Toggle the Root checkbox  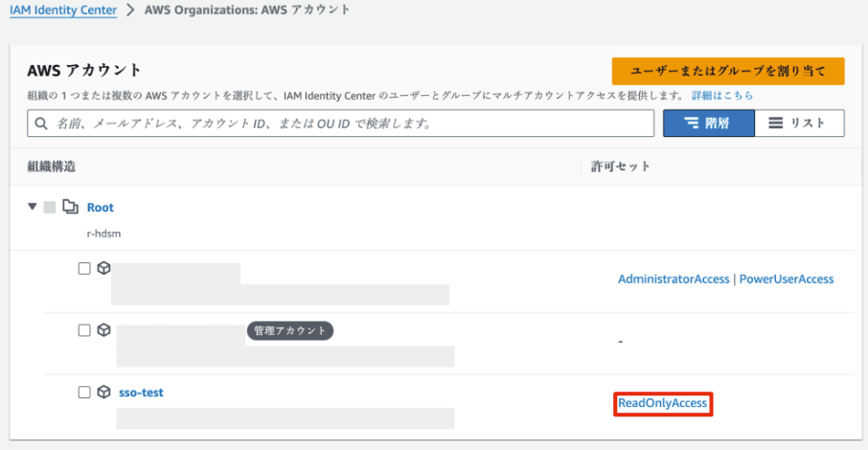[x=50, y=207]
